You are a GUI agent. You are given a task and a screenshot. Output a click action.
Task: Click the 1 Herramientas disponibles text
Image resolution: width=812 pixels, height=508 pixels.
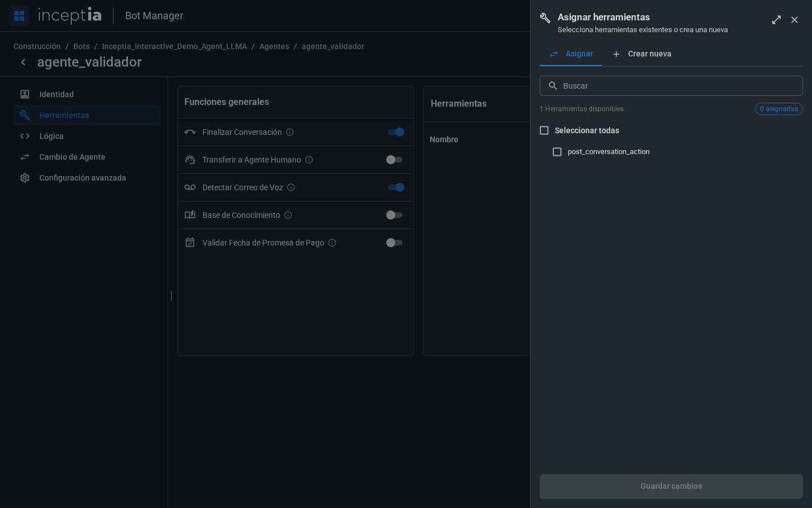point(581,109)
